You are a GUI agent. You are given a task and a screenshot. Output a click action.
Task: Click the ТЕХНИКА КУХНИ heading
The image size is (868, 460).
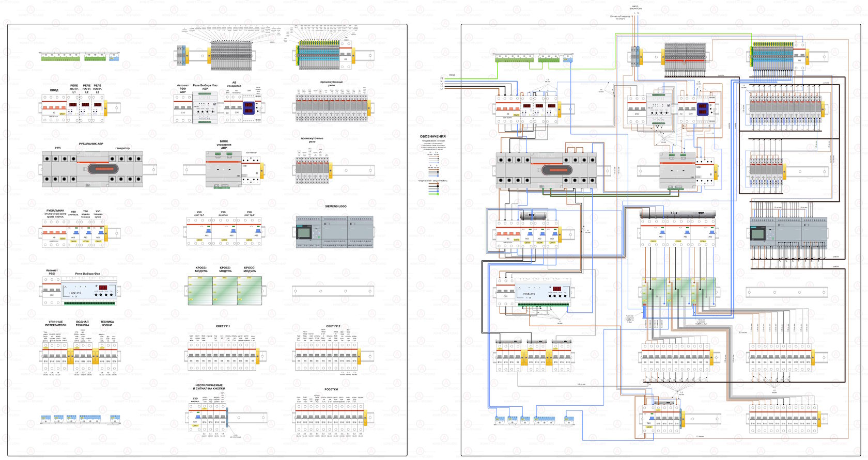click(107, 323)
